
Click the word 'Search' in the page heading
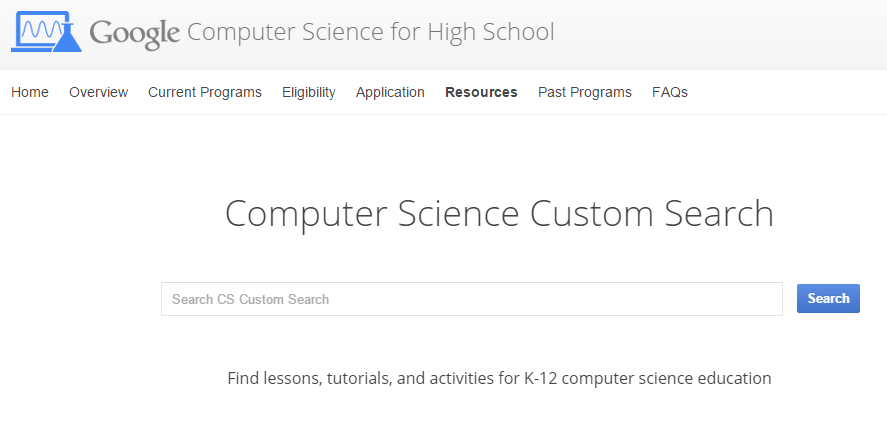tap(718, 213)
